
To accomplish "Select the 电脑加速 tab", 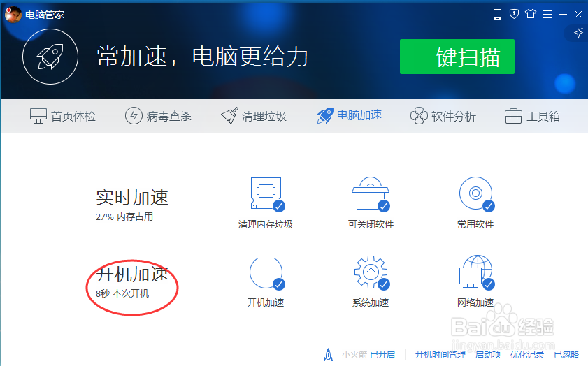I will coord(349,115).
